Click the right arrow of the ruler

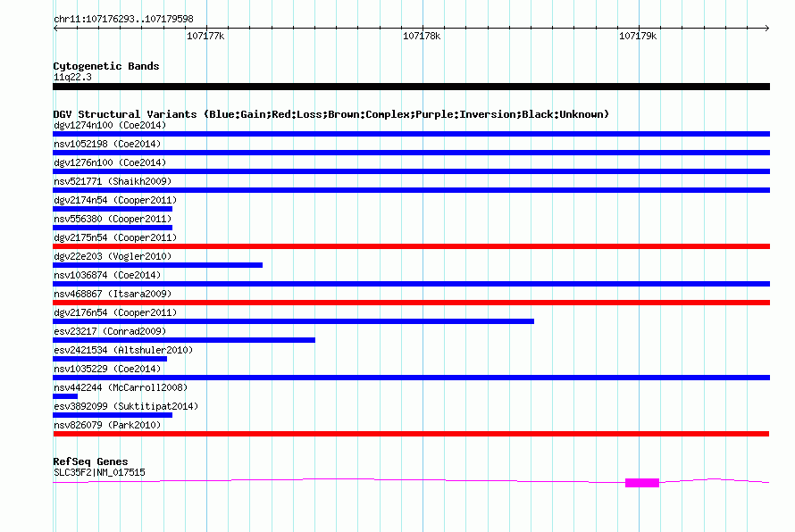pyautogui.click(x=767, y=28)
